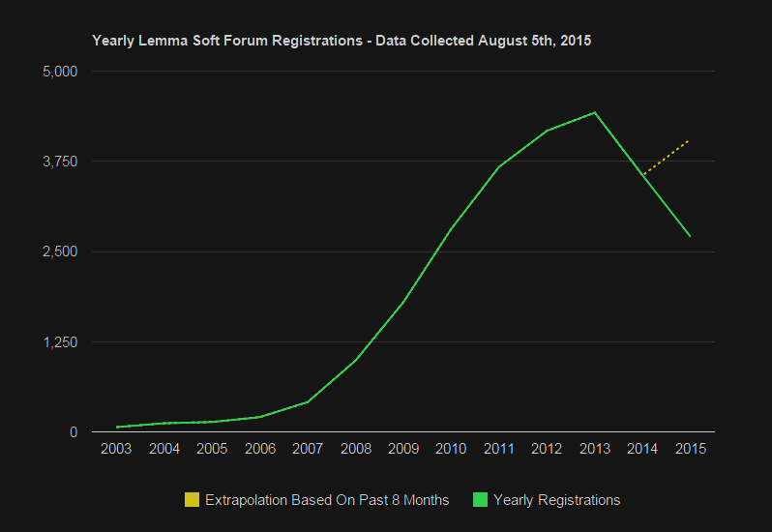Viewport: 772px width, 532px height.
Task: Click the 1,250 y-axis label
Action: [60, 342]
